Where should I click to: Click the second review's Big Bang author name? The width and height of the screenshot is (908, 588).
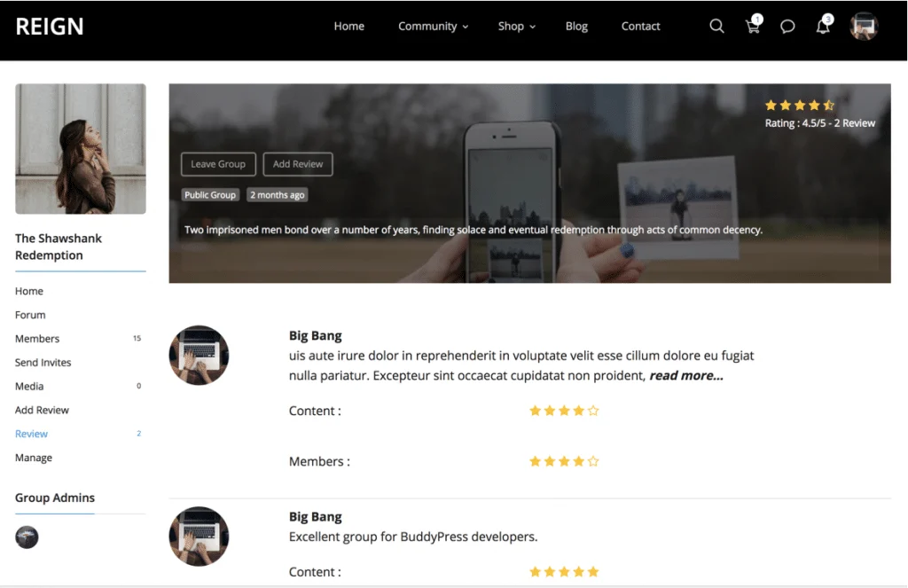tap(315, 517)
